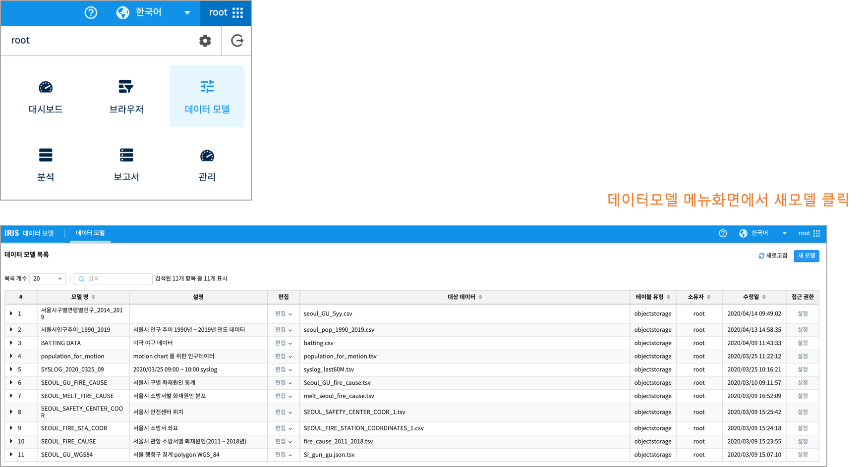The height and width of the screenshot is (467, 868).
Task: Click globe icon in IRIS top bar
Action: coord(743,233)
